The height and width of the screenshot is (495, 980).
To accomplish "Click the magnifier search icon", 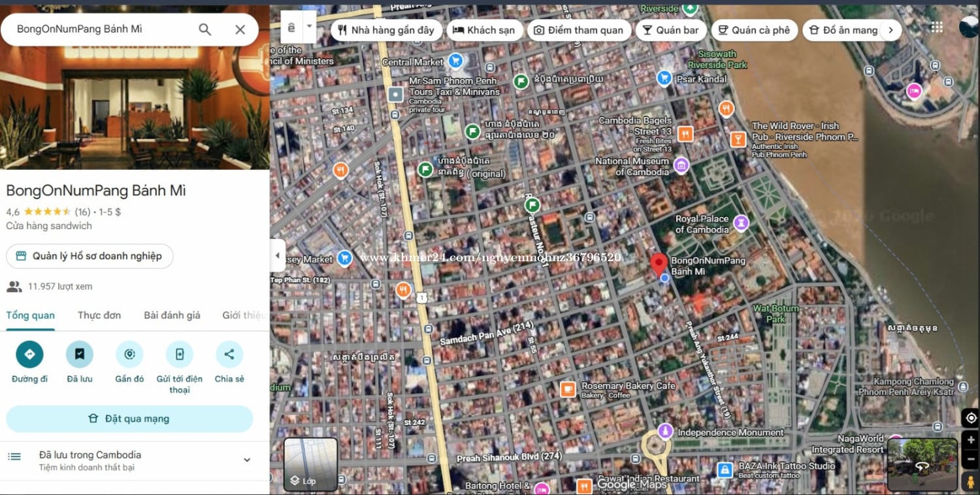I will (x=205, y=29).
